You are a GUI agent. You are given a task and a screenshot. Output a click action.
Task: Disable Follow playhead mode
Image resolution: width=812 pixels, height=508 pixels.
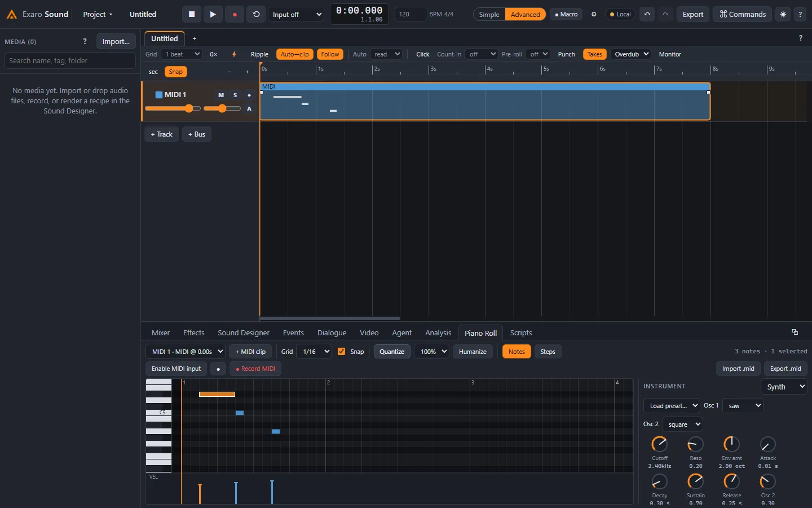coord(330,54)
